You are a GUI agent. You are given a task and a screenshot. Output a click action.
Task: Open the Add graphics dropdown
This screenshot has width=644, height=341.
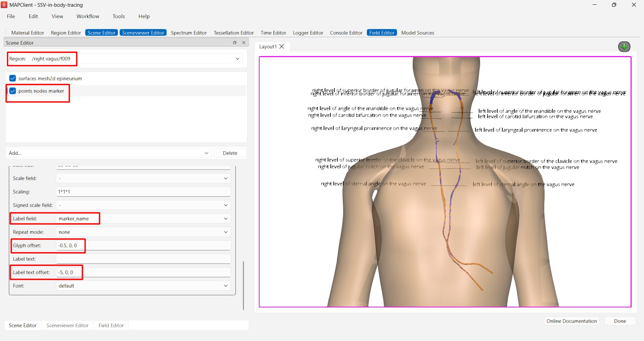click(109, 153)
